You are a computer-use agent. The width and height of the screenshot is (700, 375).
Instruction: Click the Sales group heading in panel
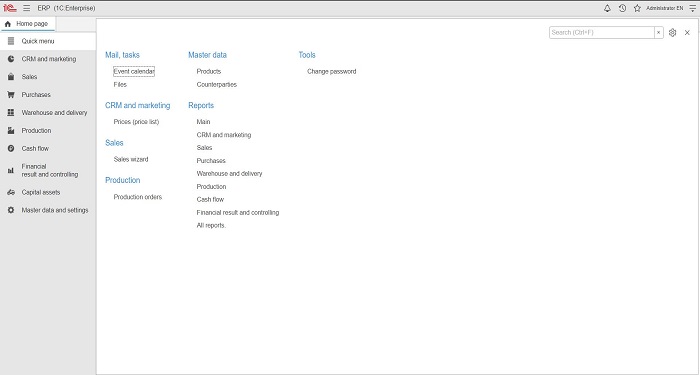pos(114,143)
